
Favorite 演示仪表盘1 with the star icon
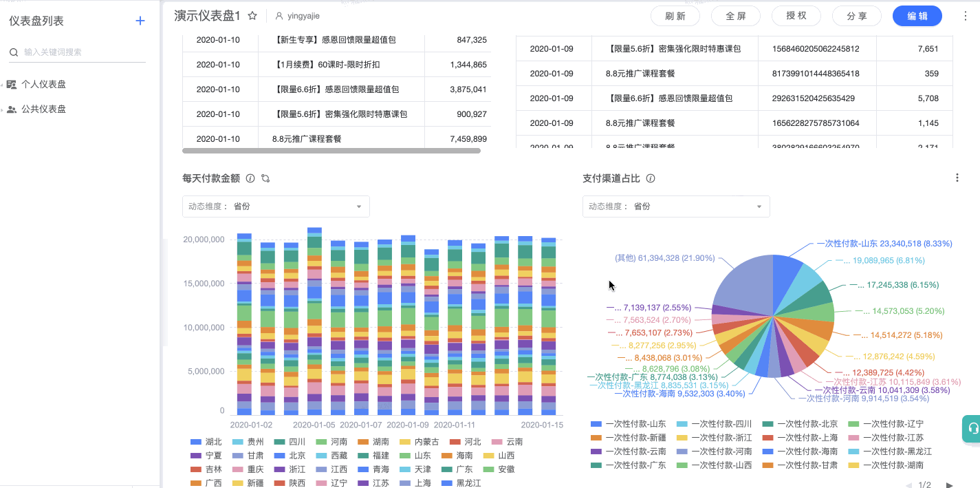(252, 16)
